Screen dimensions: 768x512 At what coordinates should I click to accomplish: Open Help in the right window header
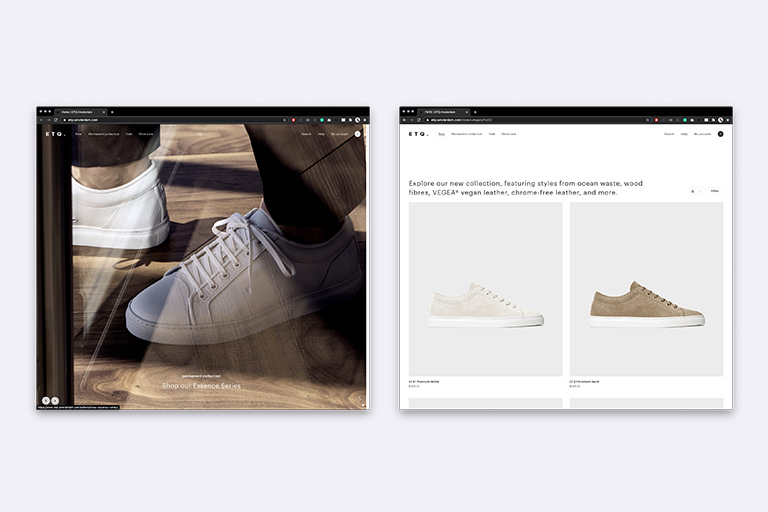coord(684,133)
